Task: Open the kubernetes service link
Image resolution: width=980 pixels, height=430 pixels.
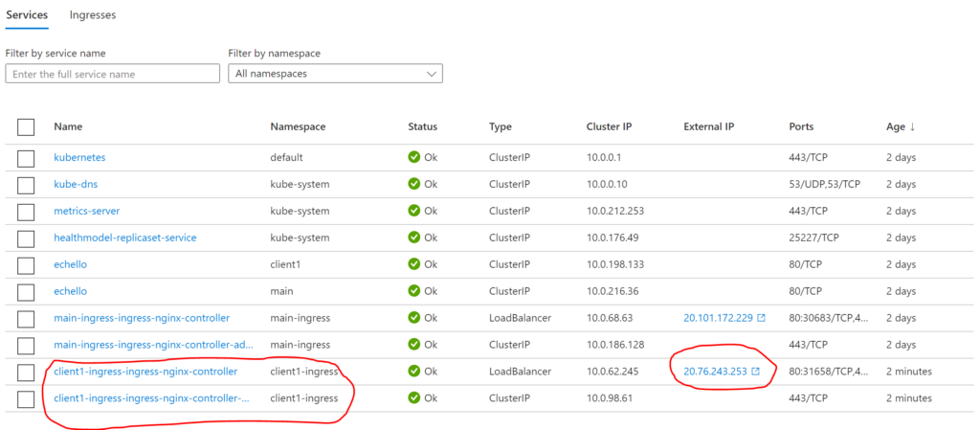Action: point(79,157)
